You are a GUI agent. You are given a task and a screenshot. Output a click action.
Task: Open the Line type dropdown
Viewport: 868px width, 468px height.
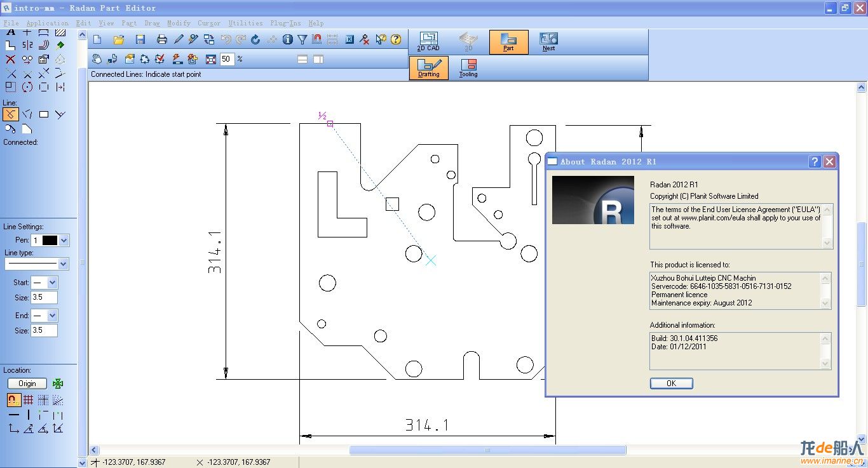coord(63,264)
